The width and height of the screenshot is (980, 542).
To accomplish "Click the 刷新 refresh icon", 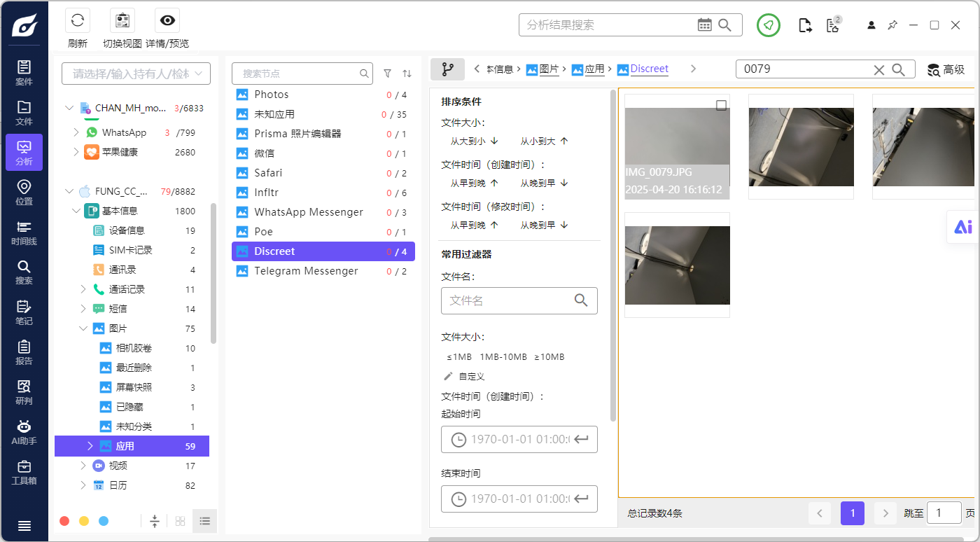I will (78, 20).
